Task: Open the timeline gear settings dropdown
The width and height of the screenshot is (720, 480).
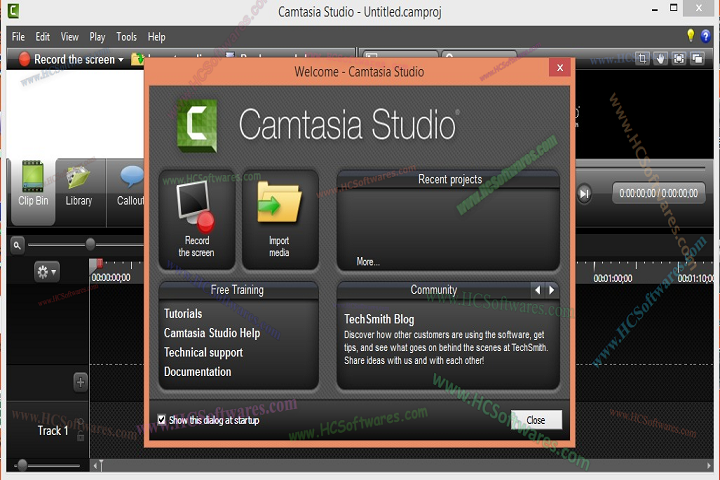Action: click(x=46, y=271)
